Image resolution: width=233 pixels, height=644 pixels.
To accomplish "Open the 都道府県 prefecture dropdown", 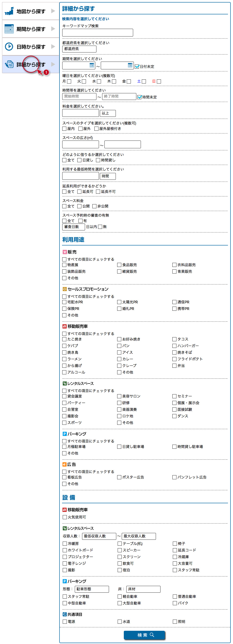I will [x=79, y=49].
